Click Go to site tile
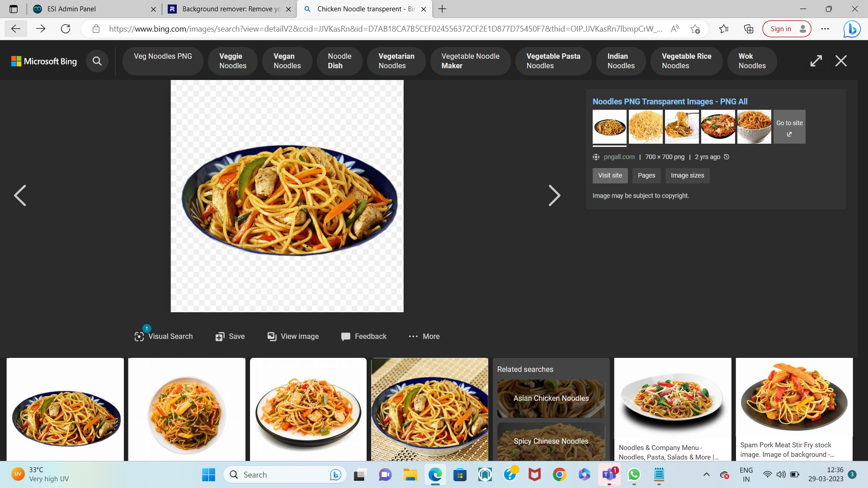The image size is (868, 488). coord(789,127)
